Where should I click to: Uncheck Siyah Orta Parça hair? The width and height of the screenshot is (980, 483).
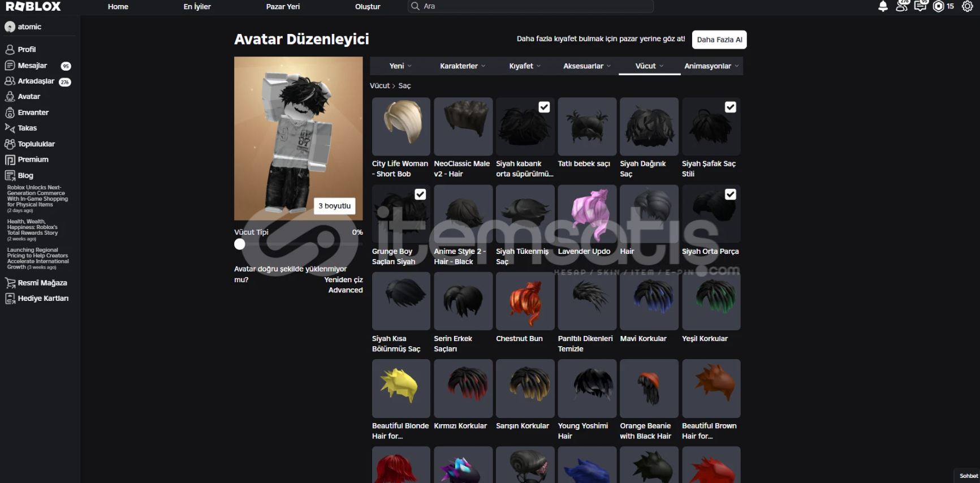731,195
